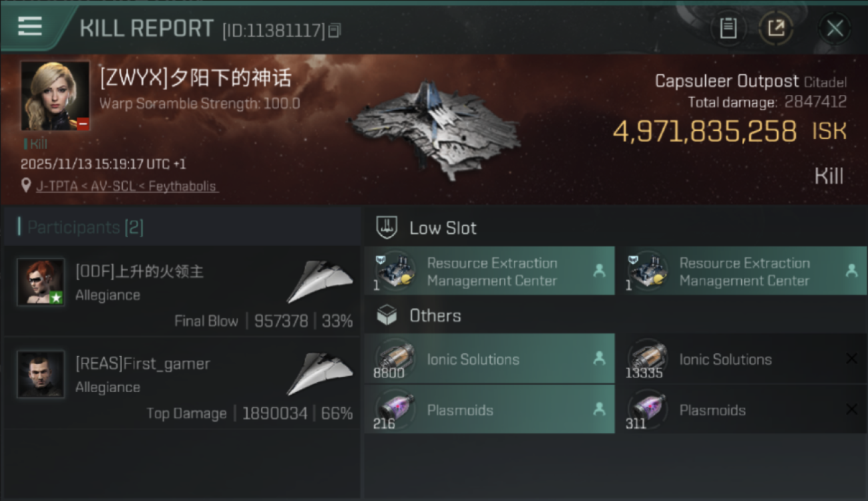Open the J-TPTA location link
This screenshot has height=501, width=868.
[126, 186]
